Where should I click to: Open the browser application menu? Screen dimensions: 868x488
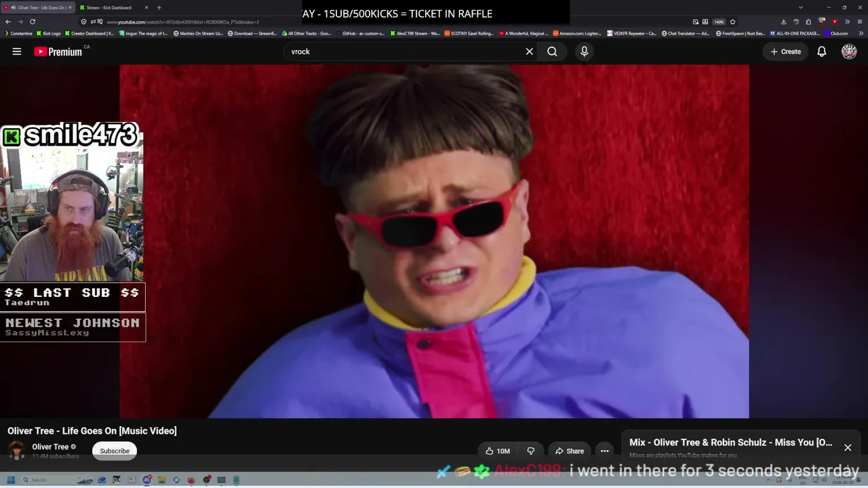pos(860,22)
